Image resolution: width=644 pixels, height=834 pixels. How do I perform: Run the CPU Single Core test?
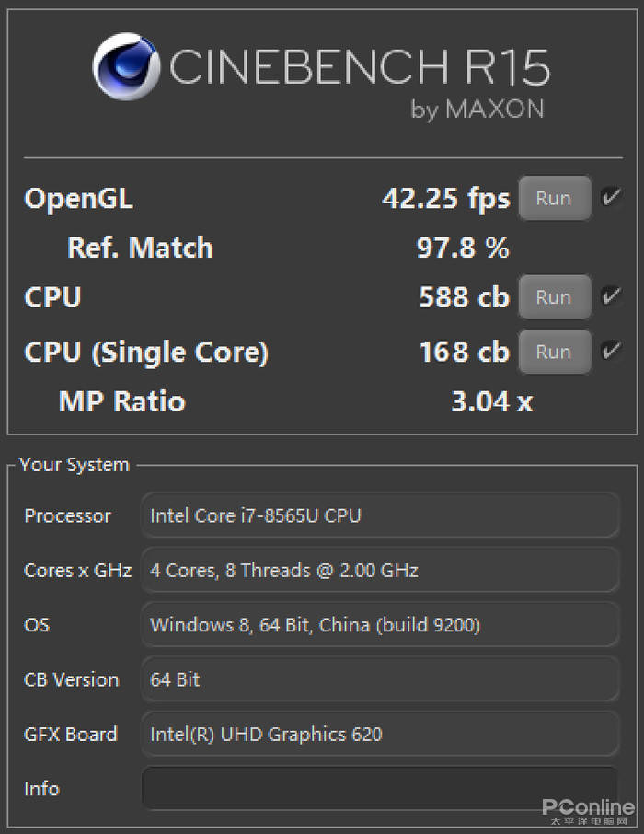[x=554, y=352]
